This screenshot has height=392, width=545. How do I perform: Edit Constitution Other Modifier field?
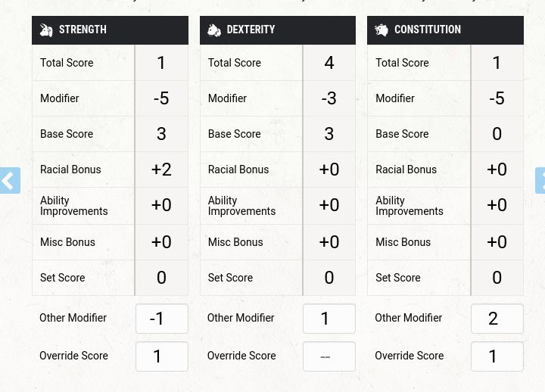tap(497, 319)
